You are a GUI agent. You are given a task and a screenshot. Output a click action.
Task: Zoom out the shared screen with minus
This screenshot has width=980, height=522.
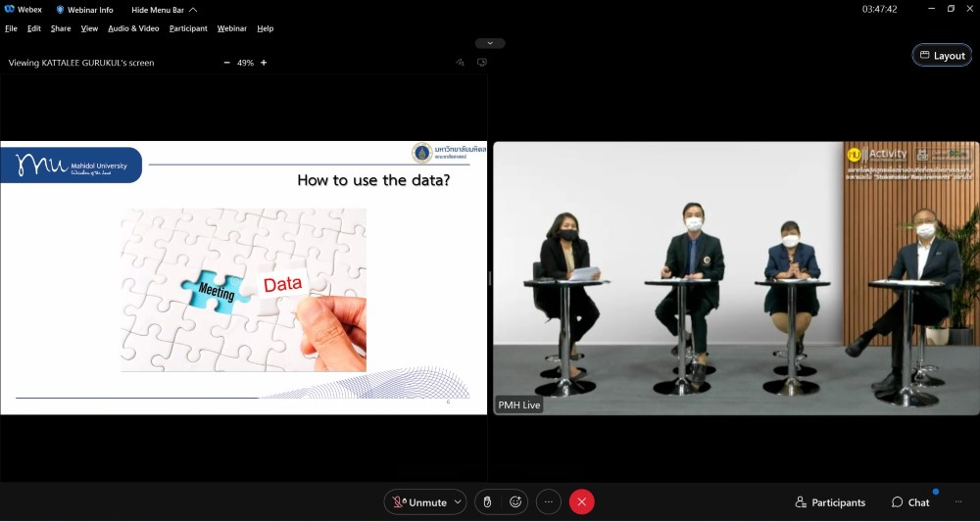(227, 63)
